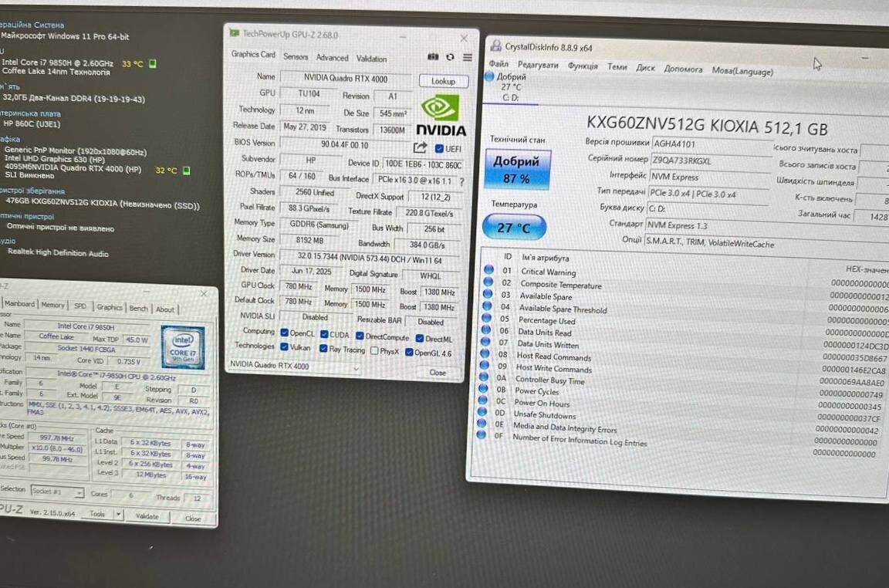889x588 pixels.
Task: Click the Bus Interface question mark
Action: point(461,181)
